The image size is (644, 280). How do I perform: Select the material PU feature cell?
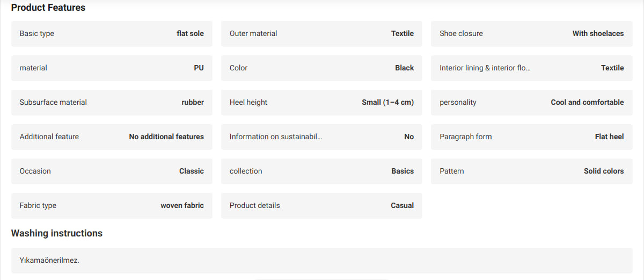(112, 68)
